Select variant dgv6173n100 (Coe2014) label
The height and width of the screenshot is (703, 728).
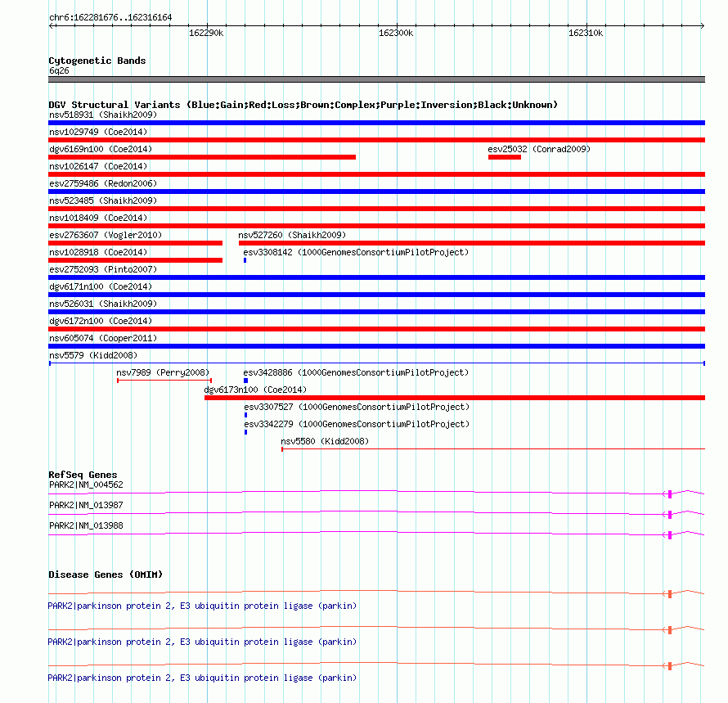tap(255, 390)
